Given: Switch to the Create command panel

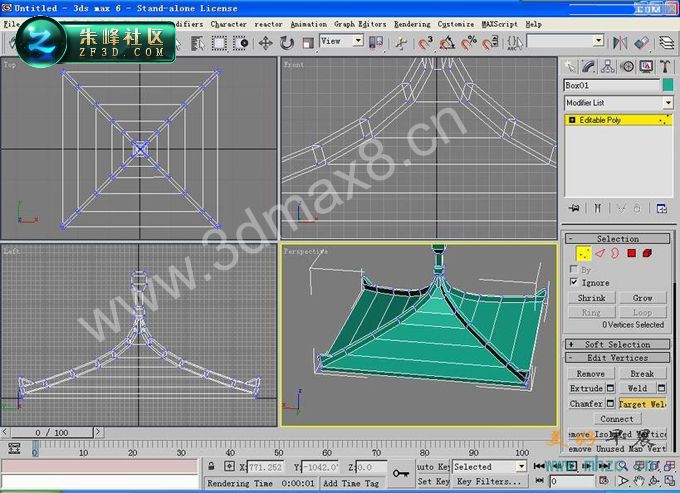Looking at the screenshot, I should click(x=570, y=66).
